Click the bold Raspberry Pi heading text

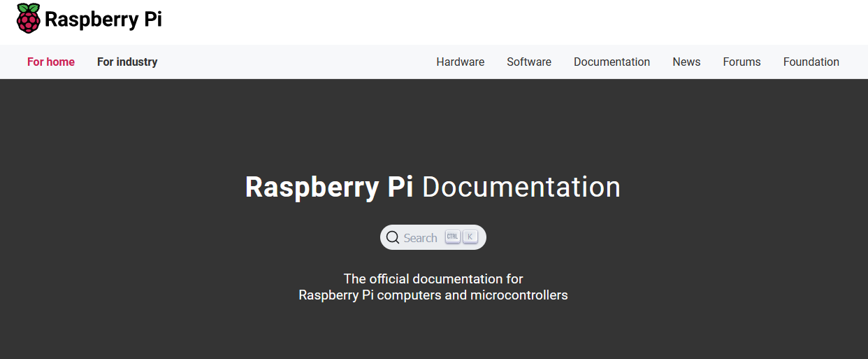pyautogui.click(x=329, y=188)
